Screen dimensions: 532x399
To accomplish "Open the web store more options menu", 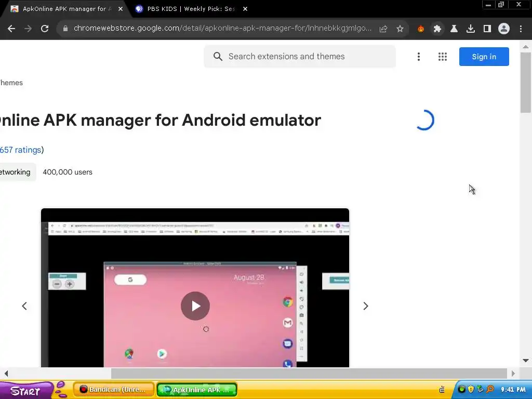I will point(419,57).
